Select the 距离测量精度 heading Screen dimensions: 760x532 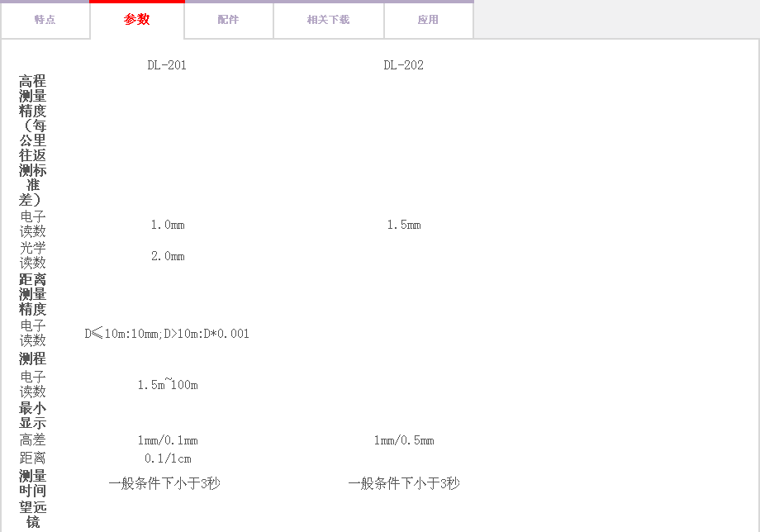coord(33,294)
